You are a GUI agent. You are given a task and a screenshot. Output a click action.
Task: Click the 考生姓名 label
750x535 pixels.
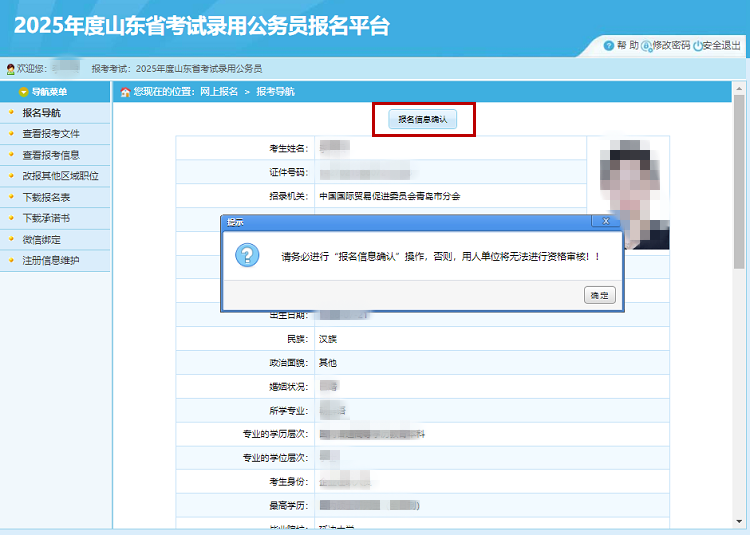pyautogui.click(x=288, y=149)
